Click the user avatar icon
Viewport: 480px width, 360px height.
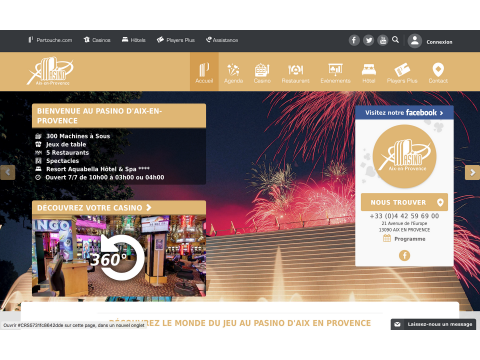click(x=415, y=41)
